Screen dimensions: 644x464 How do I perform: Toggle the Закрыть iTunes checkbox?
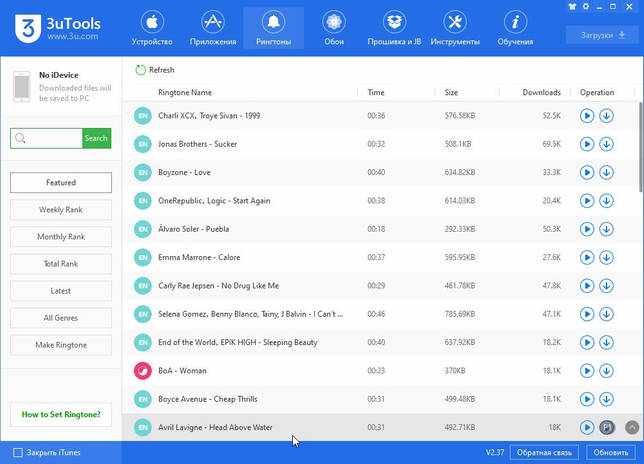pyautogui.click(x=18, y=453)
